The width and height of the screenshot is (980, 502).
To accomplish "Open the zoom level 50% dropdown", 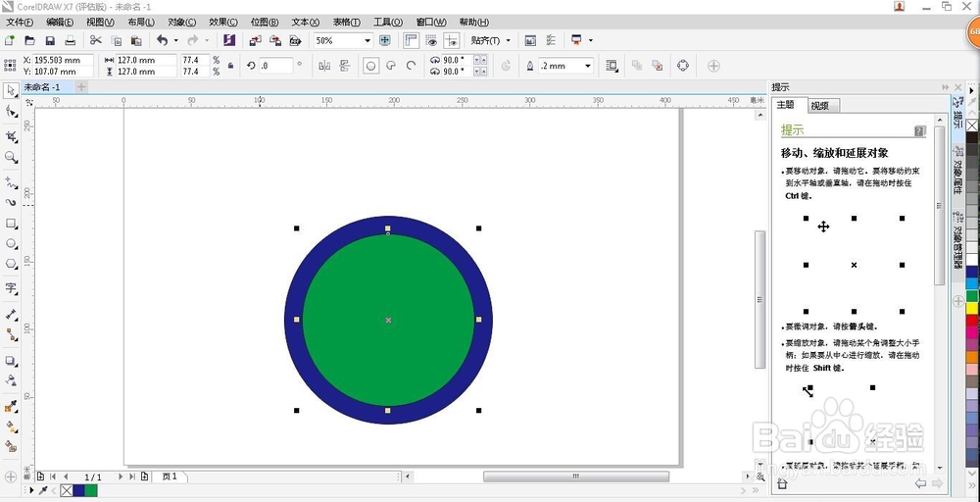I will [x=367, y=40].
